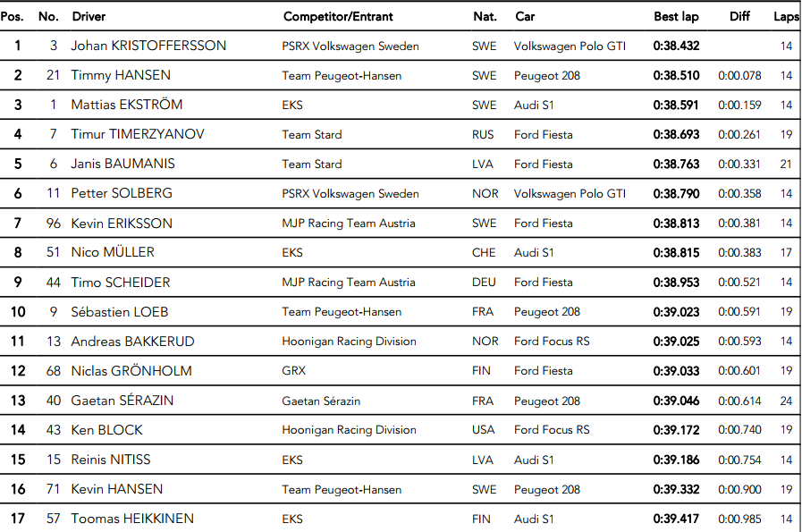Click the Competitor/Entrant column header
The height and width of the screenshot is (532, 802).
(x=338, y=16)
